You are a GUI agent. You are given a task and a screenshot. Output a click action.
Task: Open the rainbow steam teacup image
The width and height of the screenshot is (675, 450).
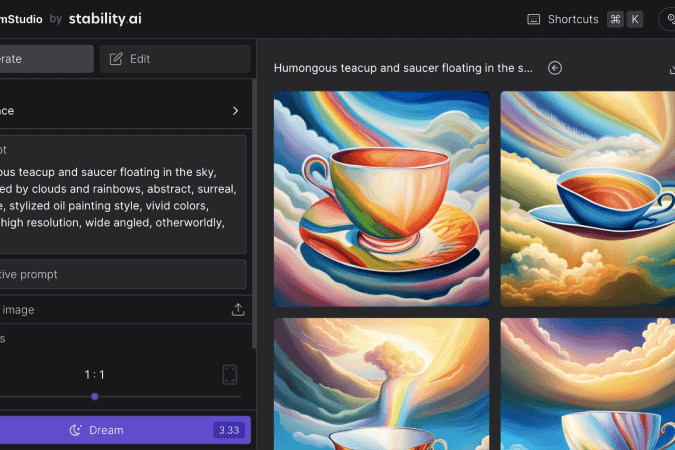click(381, 384)
